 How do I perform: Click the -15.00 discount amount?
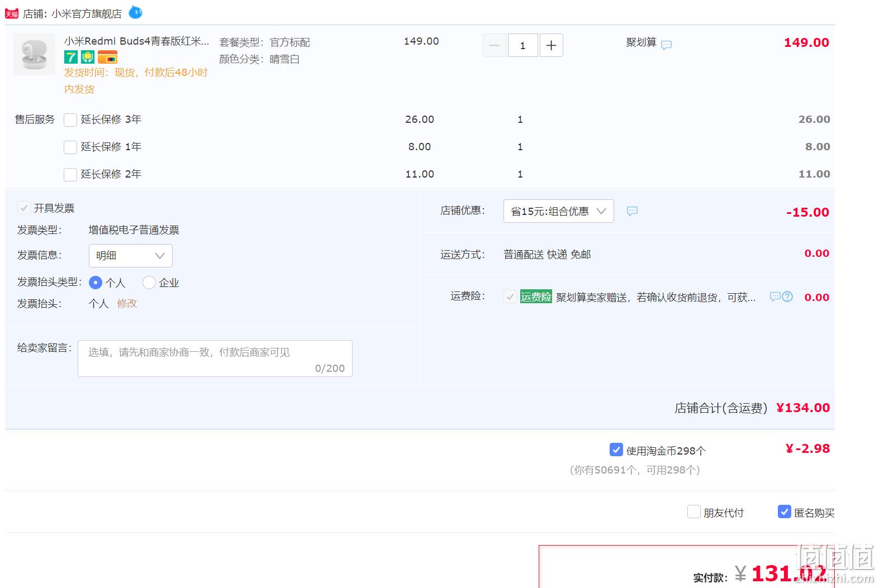tap(807, 212)
